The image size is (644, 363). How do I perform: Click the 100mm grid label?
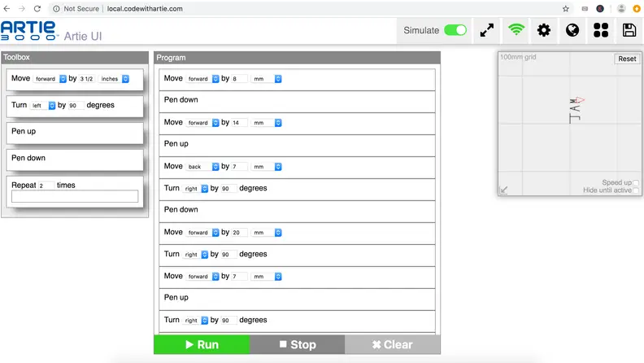[x=518, y=57]
